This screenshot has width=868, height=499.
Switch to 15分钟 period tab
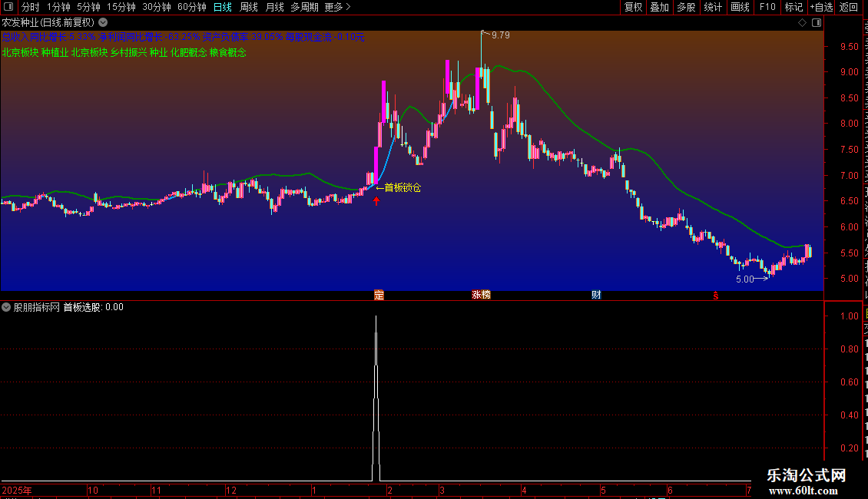[121, 7]
